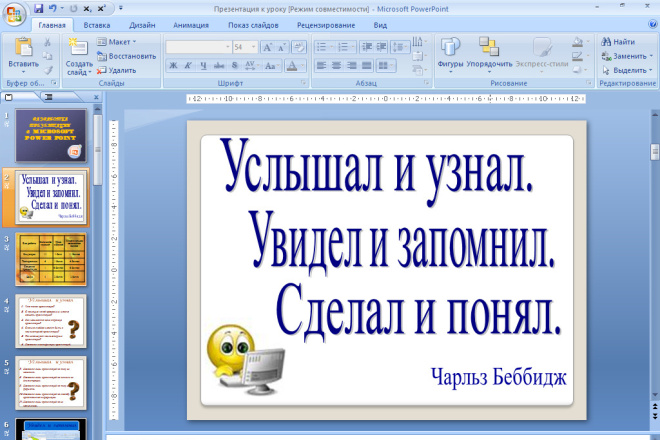Open the Вид ribbon tab
The height and width of the screenshot is (440, 660).
pos(380,25)
